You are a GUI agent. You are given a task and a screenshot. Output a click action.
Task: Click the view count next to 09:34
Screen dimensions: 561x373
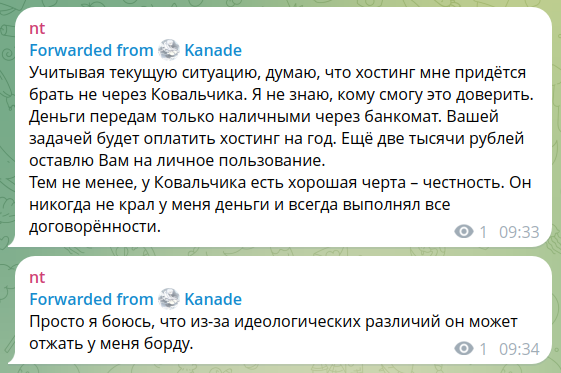click(483, 349)
